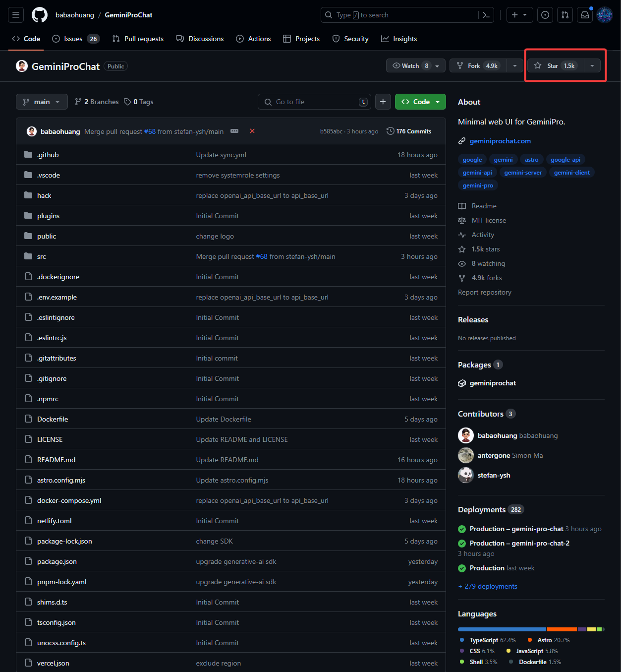Open the src folder
The width and height of the screenshot is (621, 672).
tap(42, 256)
